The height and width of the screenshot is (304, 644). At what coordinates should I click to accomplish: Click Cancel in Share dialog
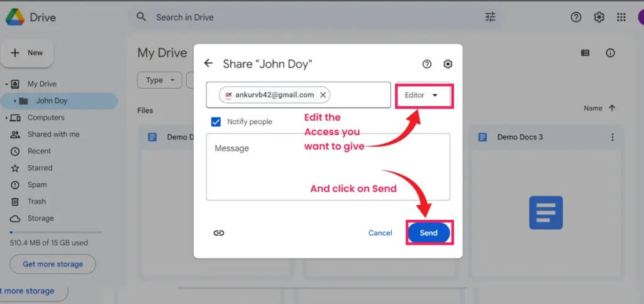(380, 233)
